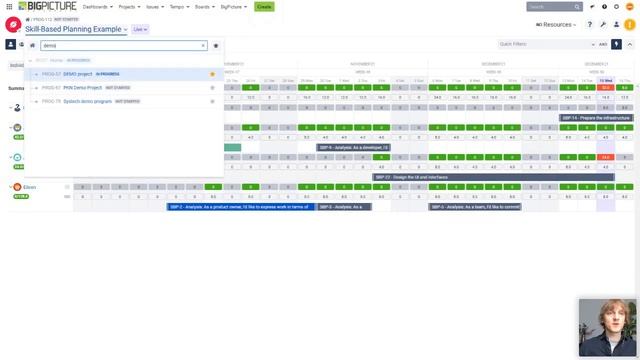Click the green Create button
Viewport: 640px width, 360px height.
(x=264, y=7)
